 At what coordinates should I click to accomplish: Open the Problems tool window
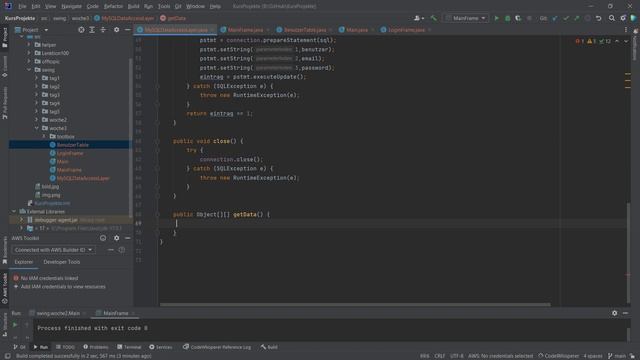click(x=96, y=347)
